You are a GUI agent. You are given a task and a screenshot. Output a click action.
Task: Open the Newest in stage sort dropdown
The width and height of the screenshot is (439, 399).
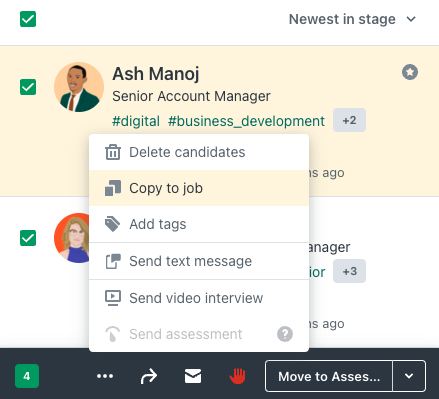(x=352, y=19)
